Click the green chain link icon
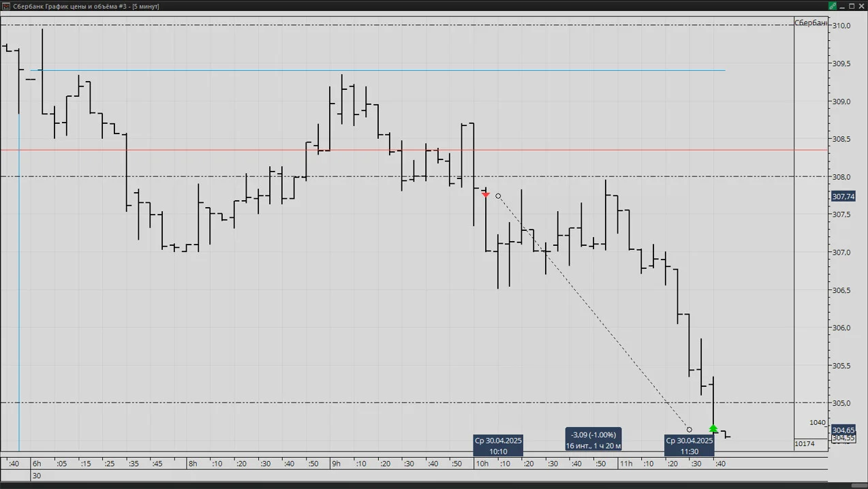Image resolution: width=868 pixels, height=489 pixels. click(832, 6)
